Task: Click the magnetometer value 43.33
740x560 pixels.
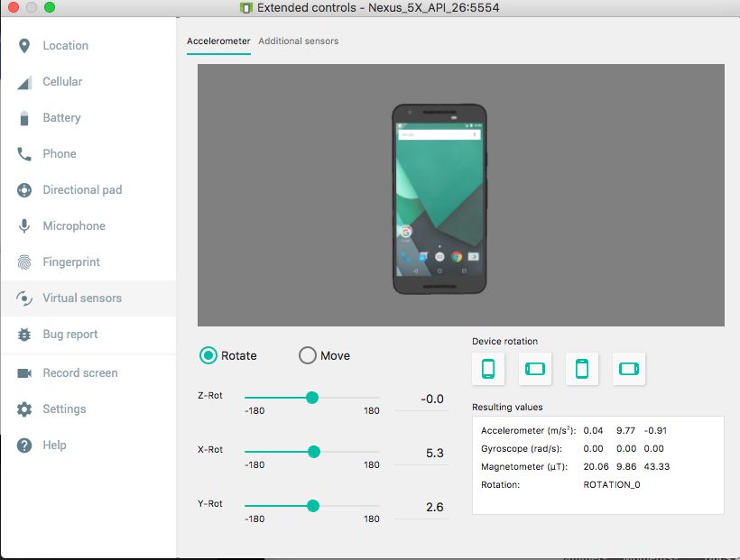Action: click(x=656, y=466)
